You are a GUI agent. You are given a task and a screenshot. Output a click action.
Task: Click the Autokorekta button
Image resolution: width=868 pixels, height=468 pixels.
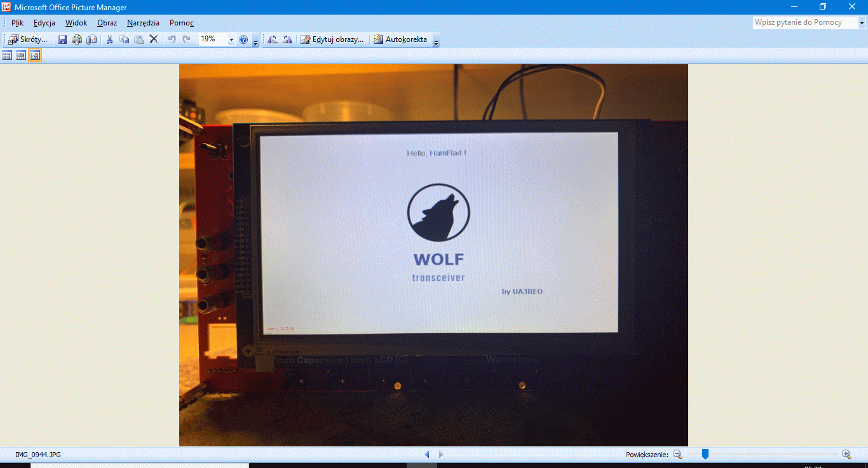click(400, 39)
